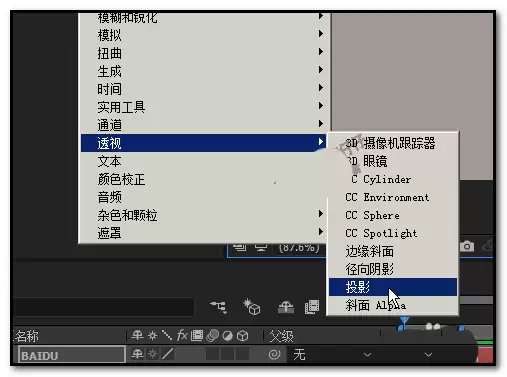Click the motion blur header icon
This screenshot has height=377, width=507.
tap(213, 336)
